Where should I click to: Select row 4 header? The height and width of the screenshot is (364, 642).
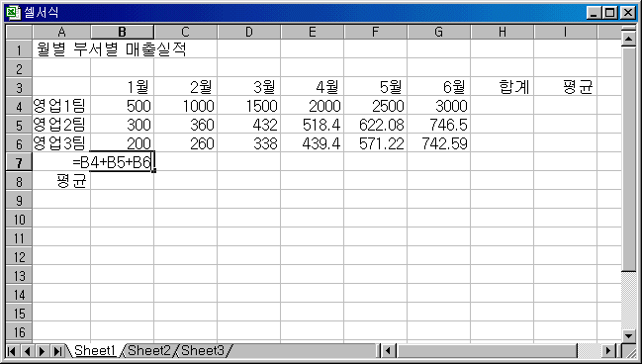tap(19, 106)
